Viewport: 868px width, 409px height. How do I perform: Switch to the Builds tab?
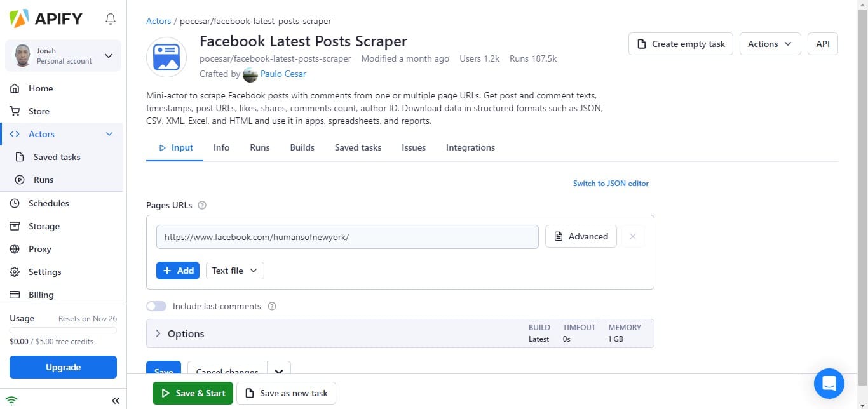302,147
